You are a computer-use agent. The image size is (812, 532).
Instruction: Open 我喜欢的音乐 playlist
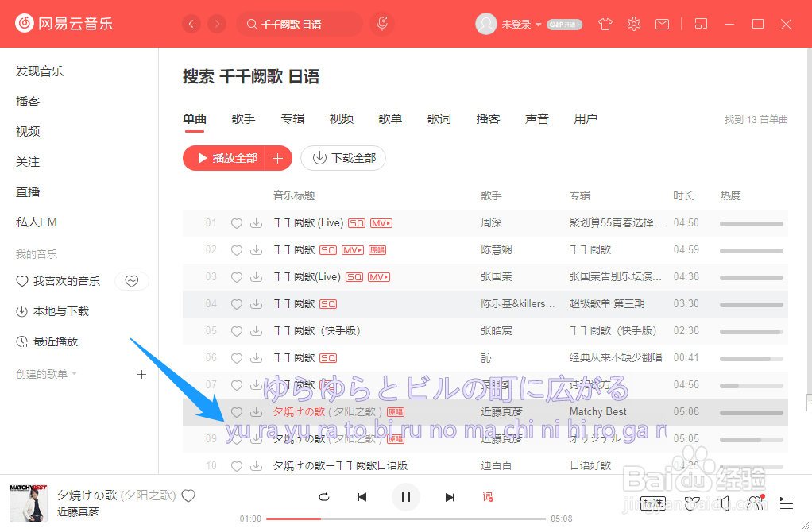coord(58,281)
